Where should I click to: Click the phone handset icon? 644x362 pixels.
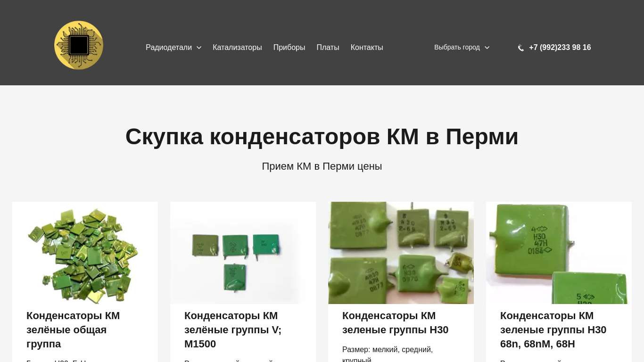[520, 48]
